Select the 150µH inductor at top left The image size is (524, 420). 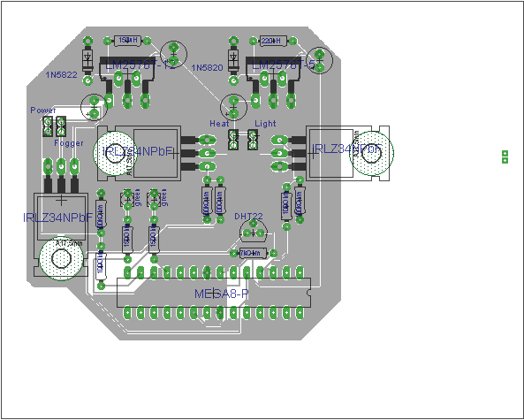pyautogui.click(x=127, y=41)
